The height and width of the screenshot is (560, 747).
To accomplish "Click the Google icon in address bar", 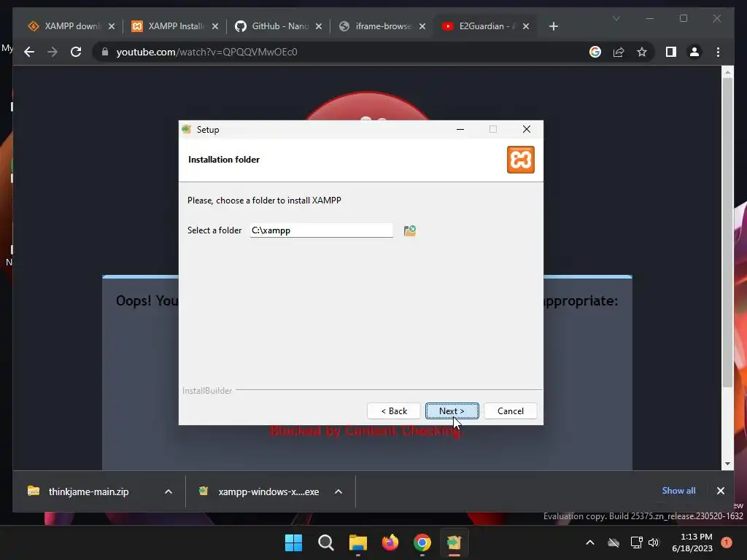I will coord(595,52).
